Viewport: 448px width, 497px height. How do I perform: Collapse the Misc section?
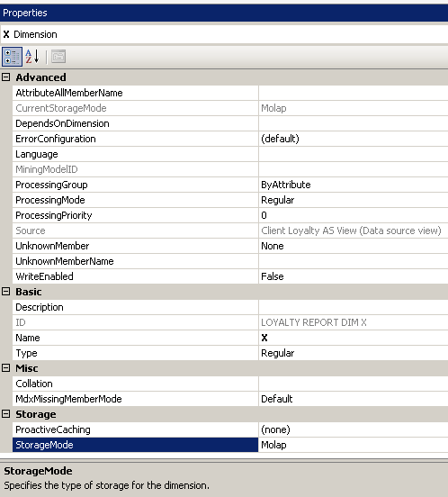(6, 368)
